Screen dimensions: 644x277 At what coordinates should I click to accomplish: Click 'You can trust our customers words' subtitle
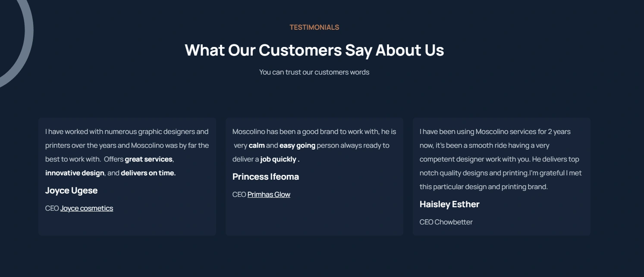314,72
